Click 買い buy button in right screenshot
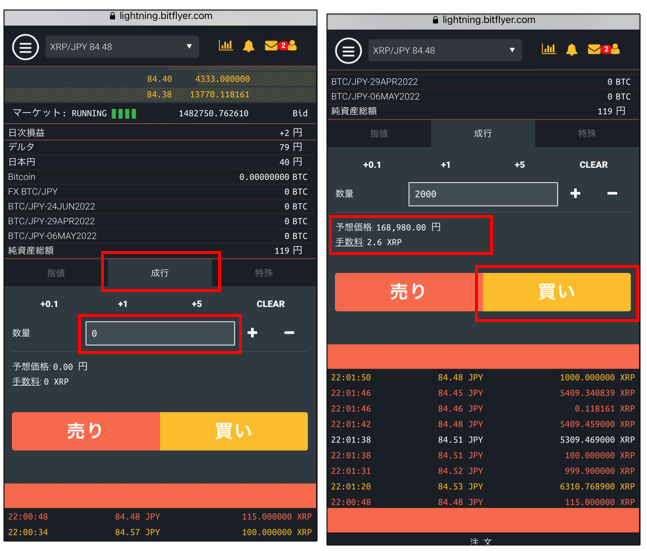This screenshot has width=647, height=551. click(557, 292)
